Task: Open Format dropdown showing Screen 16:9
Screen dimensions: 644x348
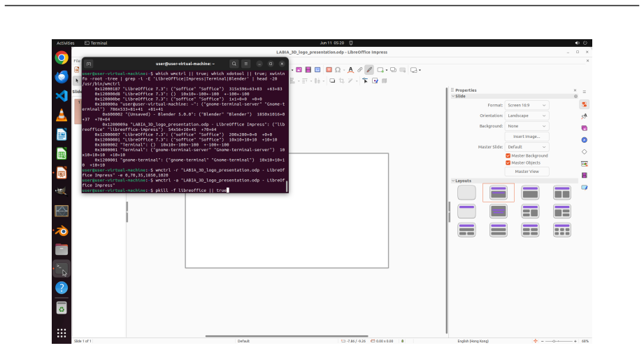Action: tap(527, 105)
